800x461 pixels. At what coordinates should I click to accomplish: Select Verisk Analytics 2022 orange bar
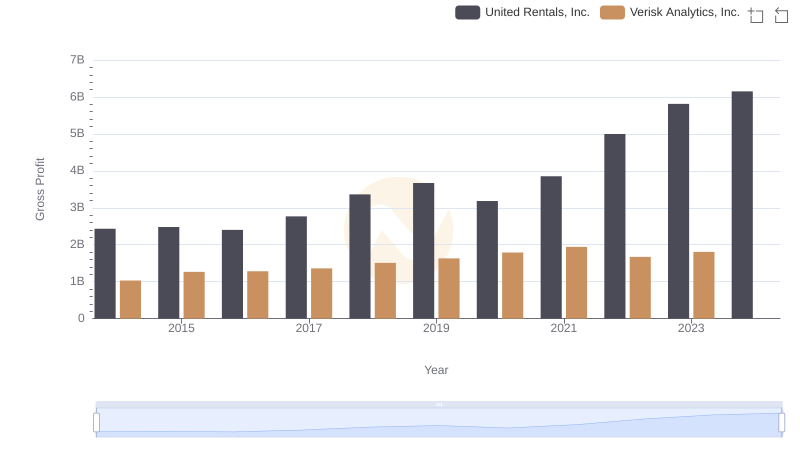[x=640, y=288]
